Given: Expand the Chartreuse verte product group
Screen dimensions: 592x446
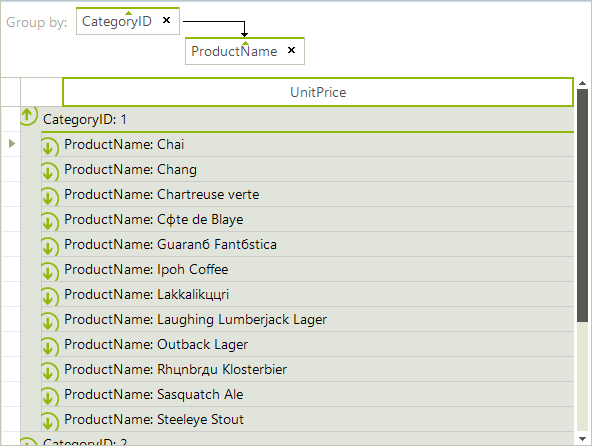Looking at the screenshot, I should point(50,197).
